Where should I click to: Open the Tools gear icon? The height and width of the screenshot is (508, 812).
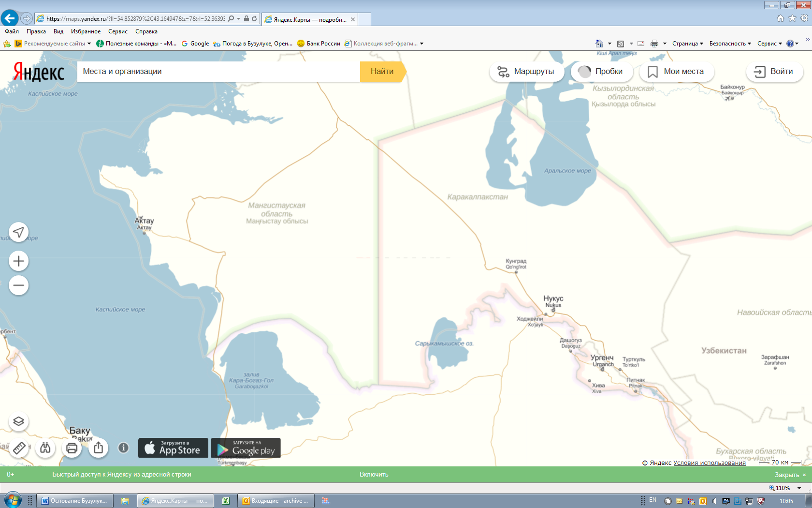coord(804,18)
